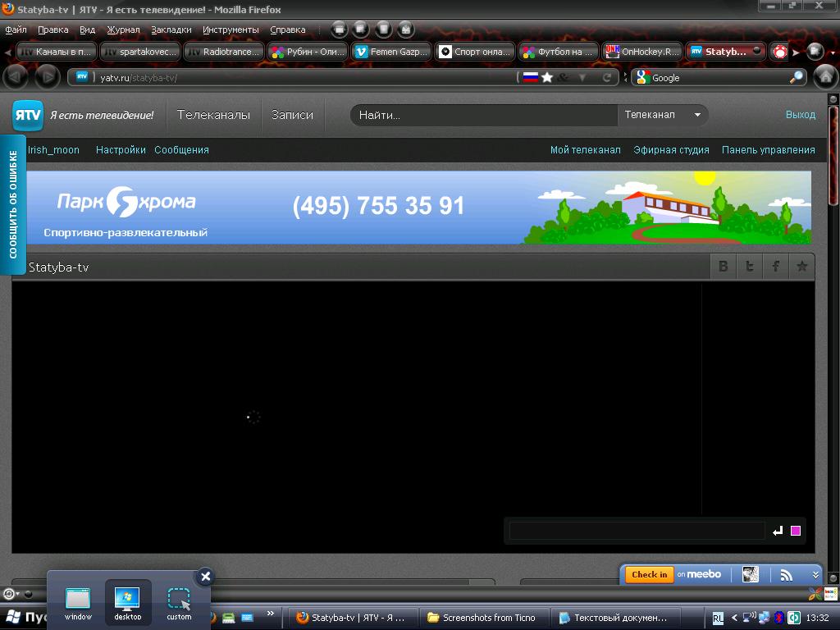Viewport: 840px width, 630px height.
Task: Click the chat message input field
Action: [637, 531]
